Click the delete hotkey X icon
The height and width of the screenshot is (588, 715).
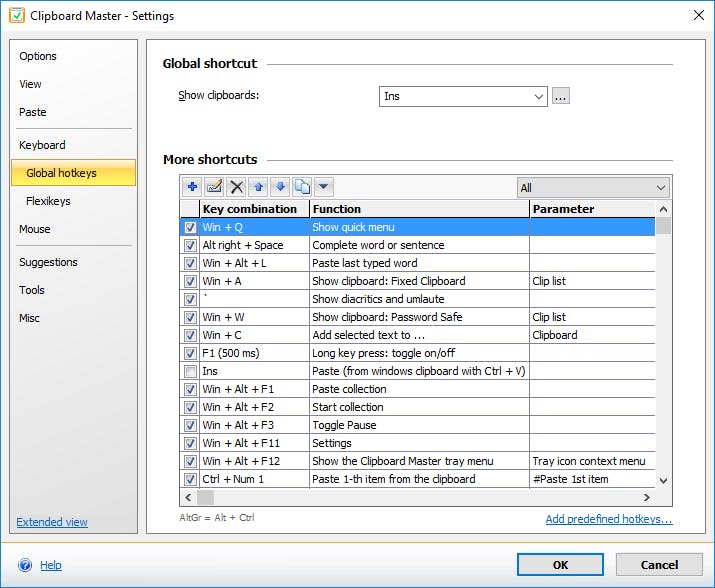point(237,187)
